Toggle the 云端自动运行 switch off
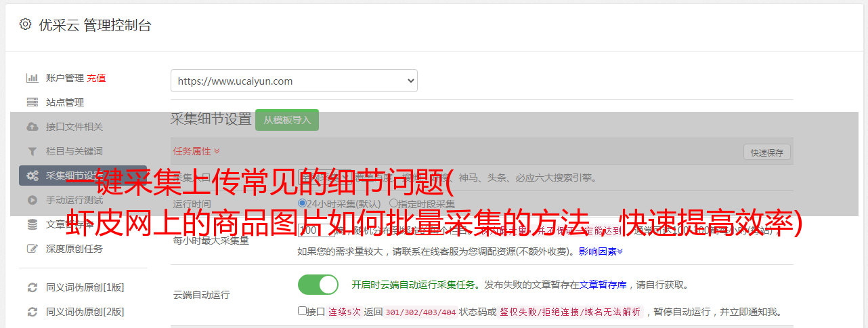The image size is (868, 328). pos(318,285)
